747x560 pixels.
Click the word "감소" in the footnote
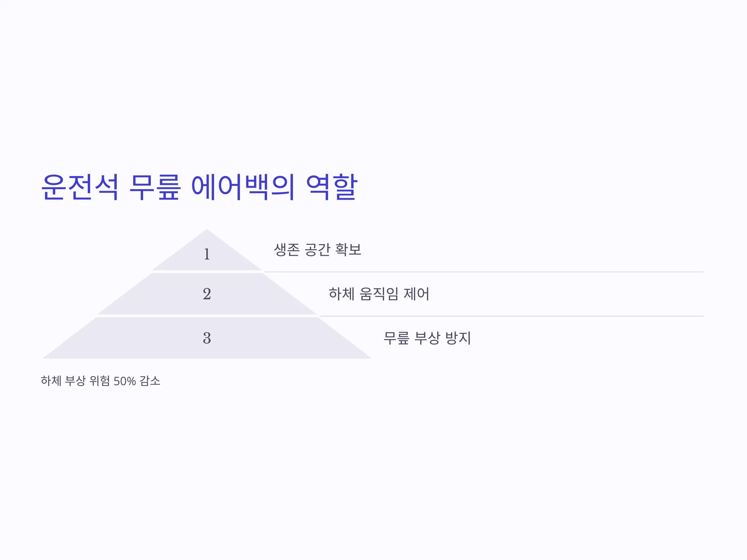point(150,381)
